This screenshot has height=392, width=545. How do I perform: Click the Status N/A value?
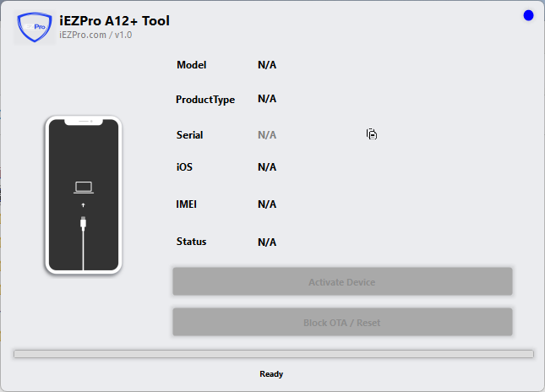[267, 242]
